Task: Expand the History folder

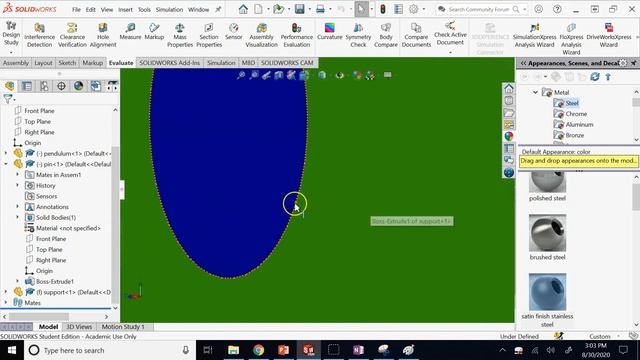Action: [x=17, y=185]
